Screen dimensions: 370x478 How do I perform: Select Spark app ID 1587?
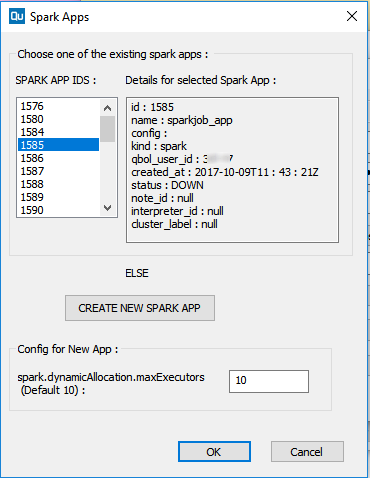click(x=58, y=171)
